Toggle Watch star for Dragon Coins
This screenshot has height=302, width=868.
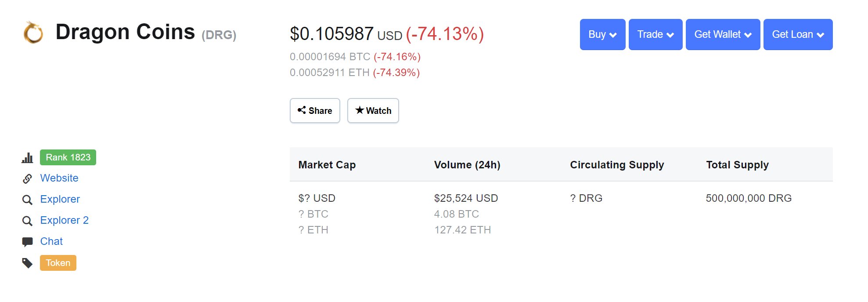373,110
